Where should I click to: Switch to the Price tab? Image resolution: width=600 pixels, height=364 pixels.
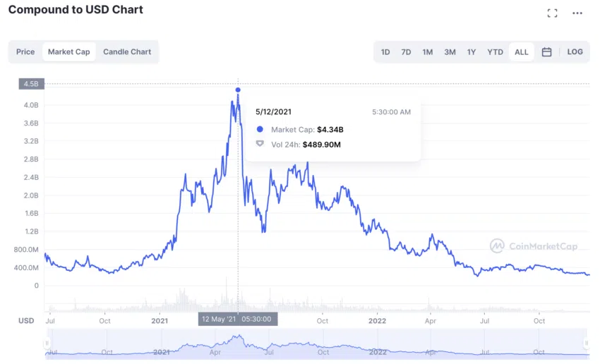coord(25,51)
